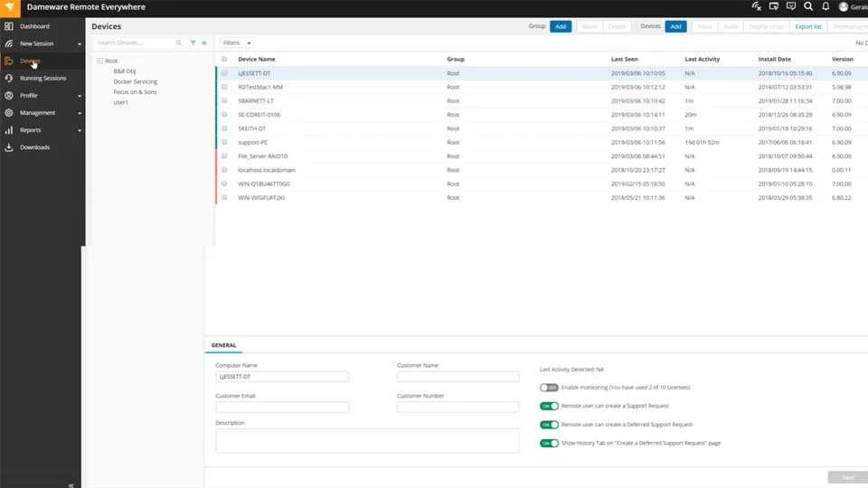This screenshot has width=868, height=488.
Task: Click the collapse tree panel icon
Action: tap(204, 42)
